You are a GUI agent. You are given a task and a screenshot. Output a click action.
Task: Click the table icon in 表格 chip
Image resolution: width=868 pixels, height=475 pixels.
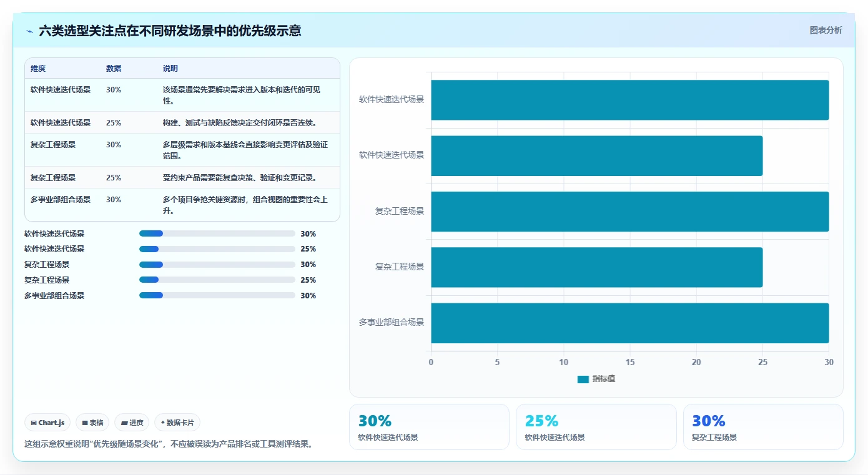click(85, 423)
